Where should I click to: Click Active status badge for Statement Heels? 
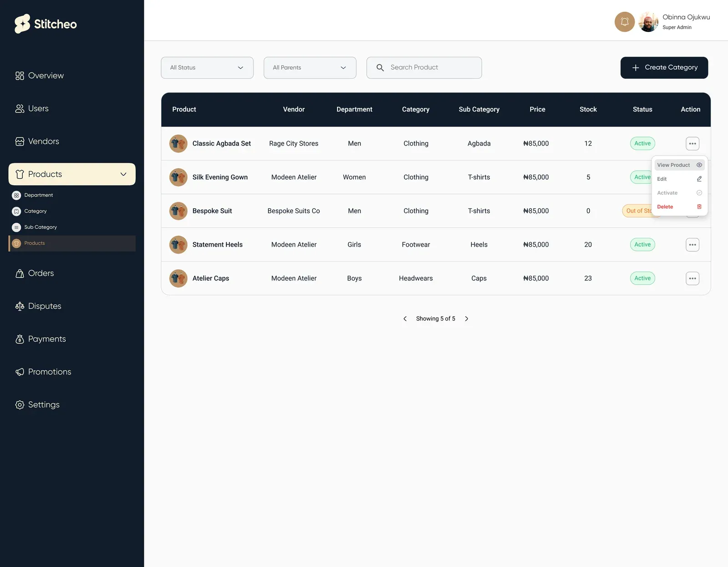642,244
